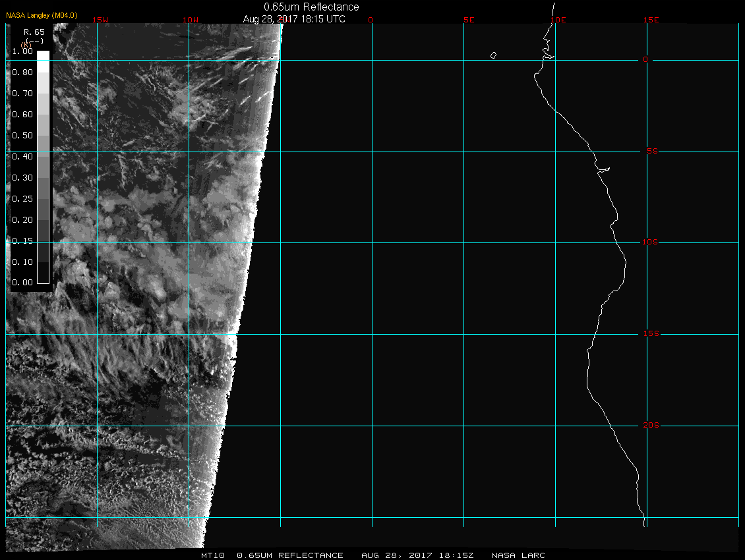Screen dimensions: 745x560
Task: Click the 10W longitude label
Action: [x=191, y=20]
